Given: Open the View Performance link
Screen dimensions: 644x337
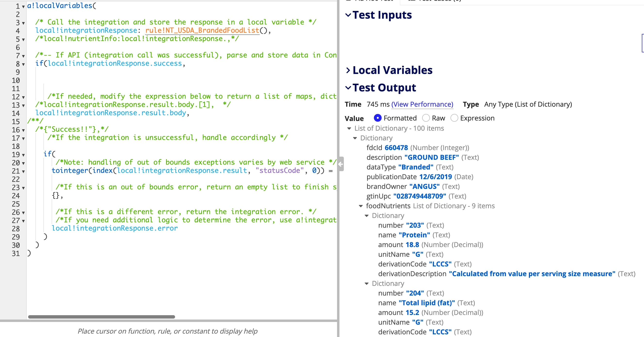Looking at the screenshot, I should pyautogui.click(x=422, y=104).
